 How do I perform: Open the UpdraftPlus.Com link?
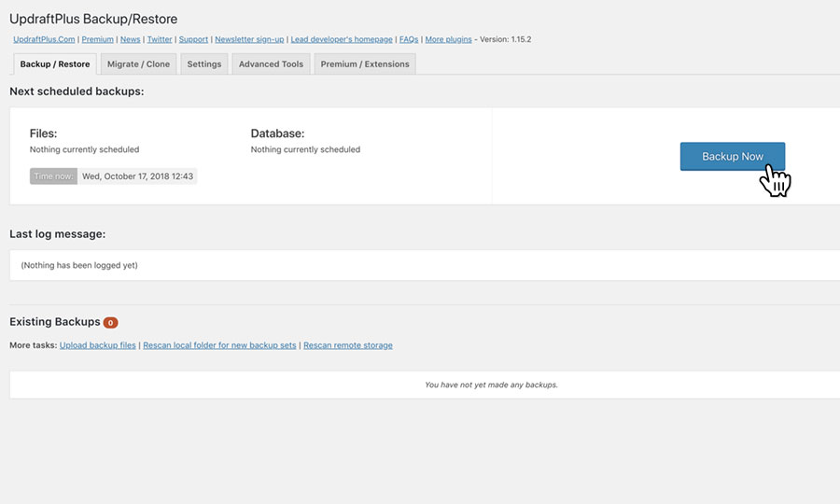(x=44, y=39)
